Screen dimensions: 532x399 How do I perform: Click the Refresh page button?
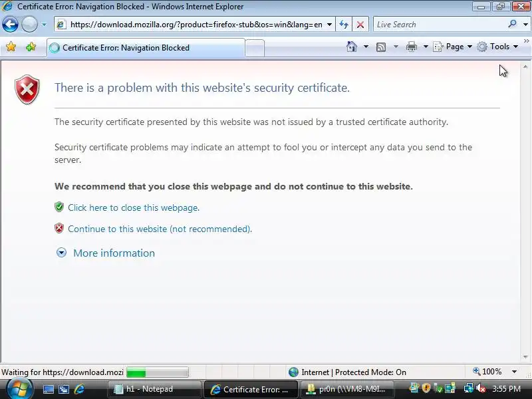pyautogui.click(x=344, y=25)
